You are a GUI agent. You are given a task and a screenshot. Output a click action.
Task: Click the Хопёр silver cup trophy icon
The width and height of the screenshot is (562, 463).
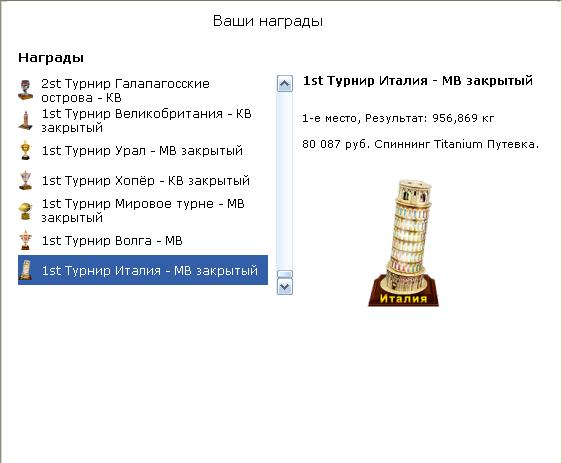[x=25, y=180]
